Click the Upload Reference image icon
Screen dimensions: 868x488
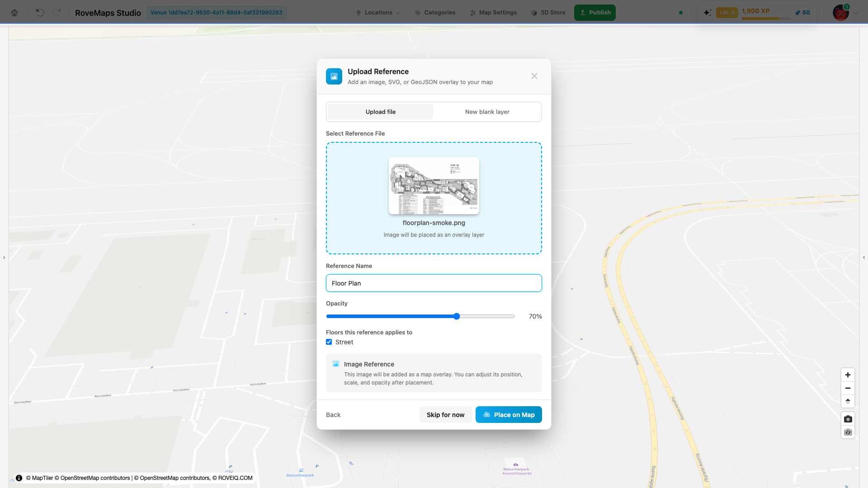pyautogui.click(x=334, y=76)
